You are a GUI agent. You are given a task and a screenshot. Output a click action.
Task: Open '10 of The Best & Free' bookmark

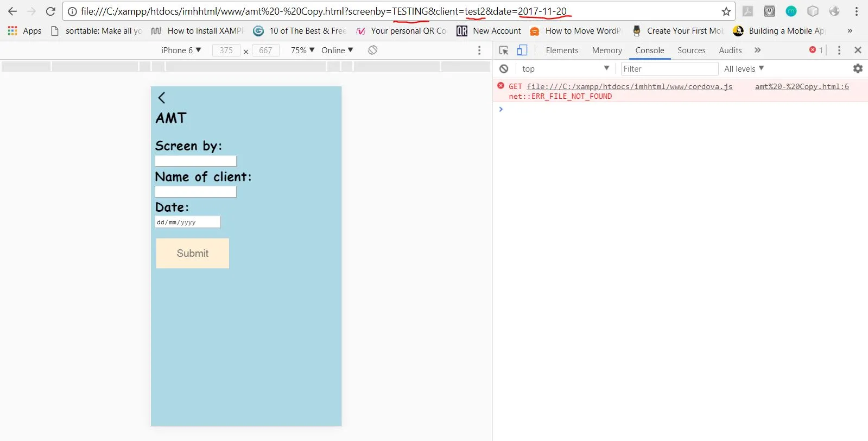300,31
